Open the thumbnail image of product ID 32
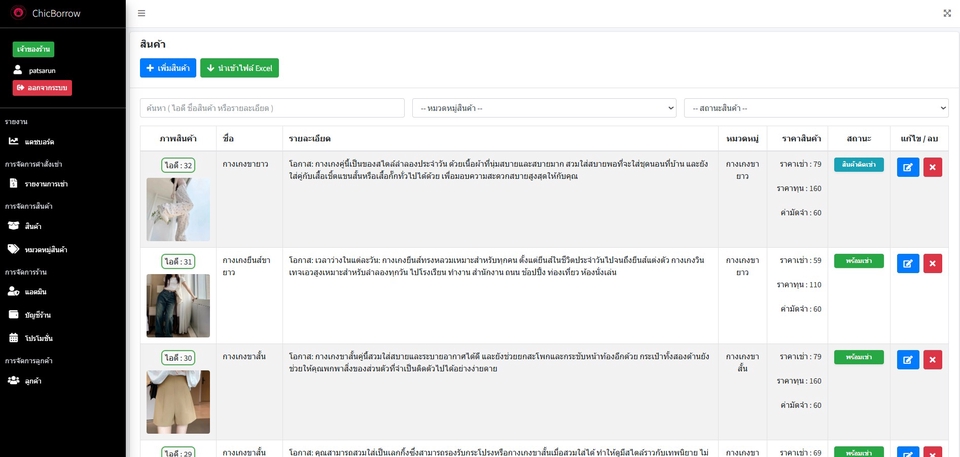The image size is (960, 457). [x=178, y=210]
